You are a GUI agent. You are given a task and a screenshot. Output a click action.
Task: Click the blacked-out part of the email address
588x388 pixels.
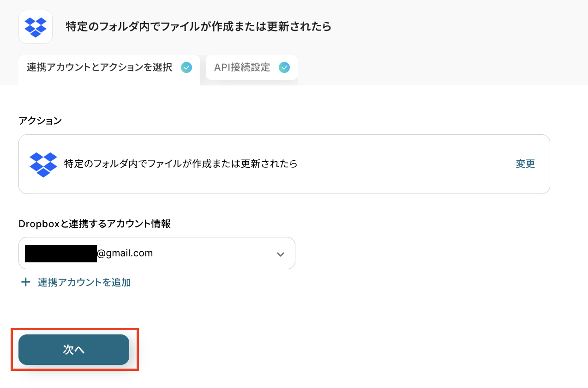[x=61, y=253]
